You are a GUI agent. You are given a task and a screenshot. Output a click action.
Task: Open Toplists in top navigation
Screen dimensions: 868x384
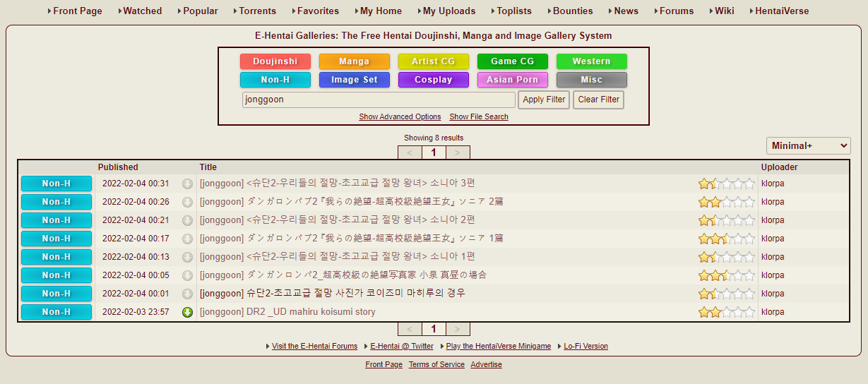click(514, 11)
